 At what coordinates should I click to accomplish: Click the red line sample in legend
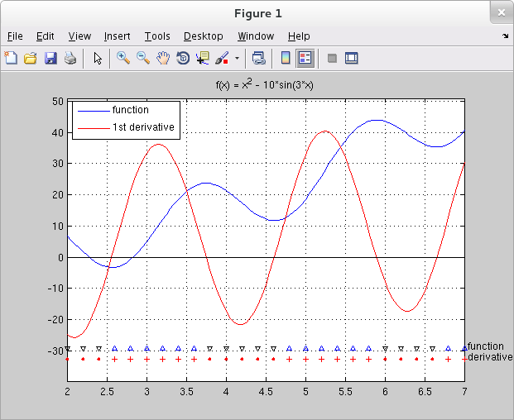click(94, 128)
